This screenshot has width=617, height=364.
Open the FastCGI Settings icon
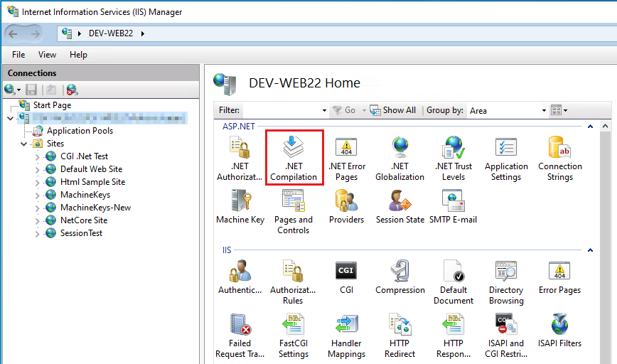[293, 334]
